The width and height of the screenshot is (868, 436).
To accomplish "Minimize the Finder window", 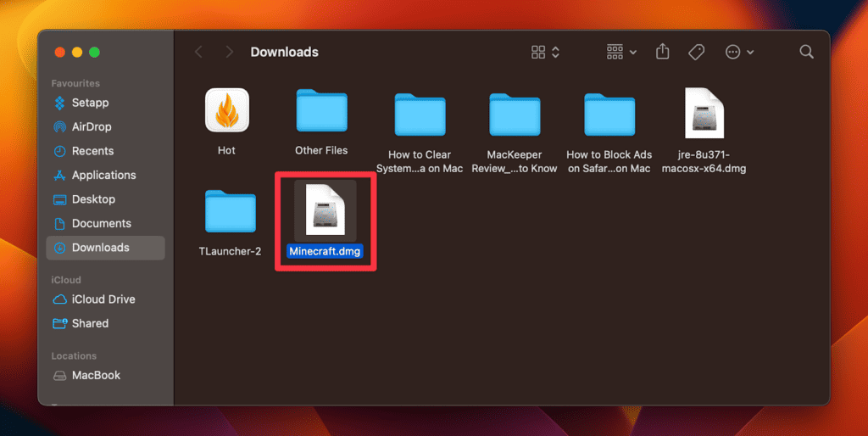I will pyautogui.click(x=77, y=52).
